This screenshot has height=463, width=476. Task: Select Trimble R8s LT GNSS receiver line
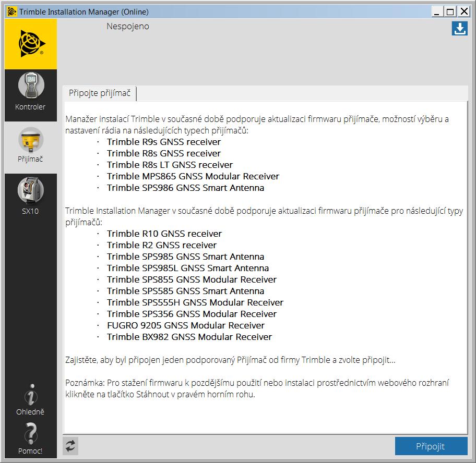[x=170, y=165]
